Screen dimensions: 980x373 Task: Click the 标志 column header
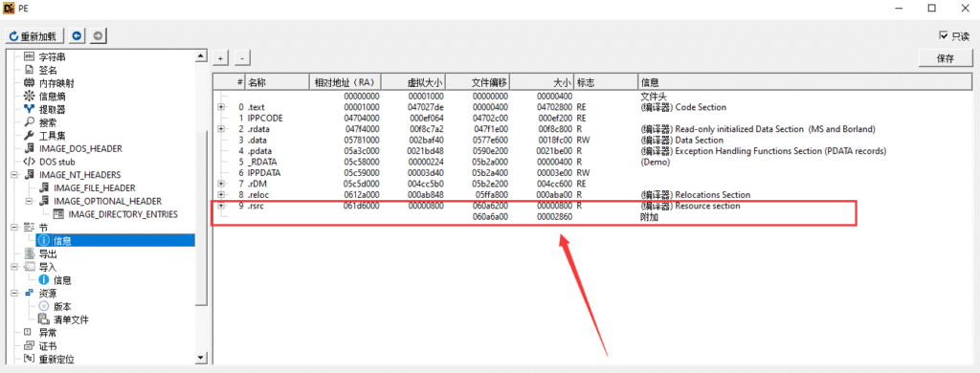[606, 82]
